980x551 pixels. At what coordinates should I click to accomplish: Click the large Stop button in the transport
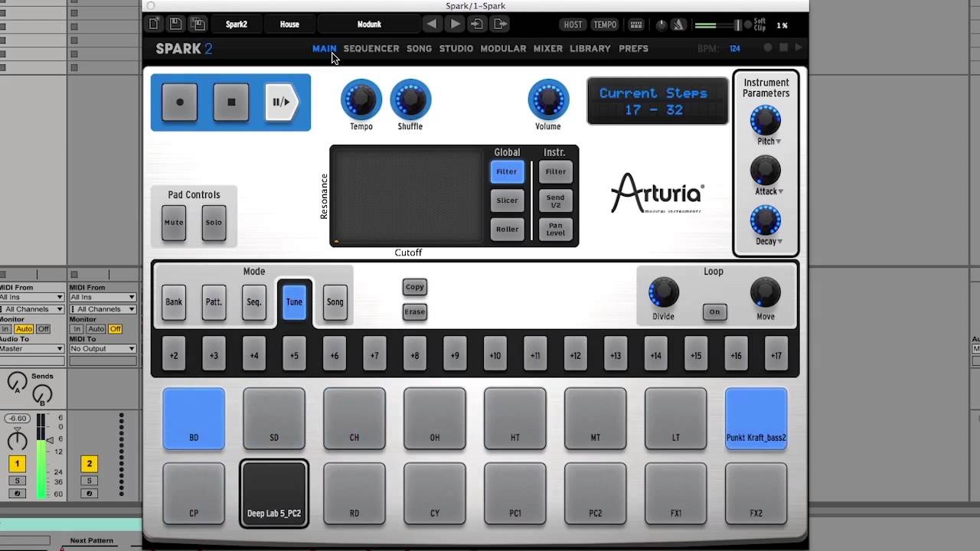(x=231, y=103)
